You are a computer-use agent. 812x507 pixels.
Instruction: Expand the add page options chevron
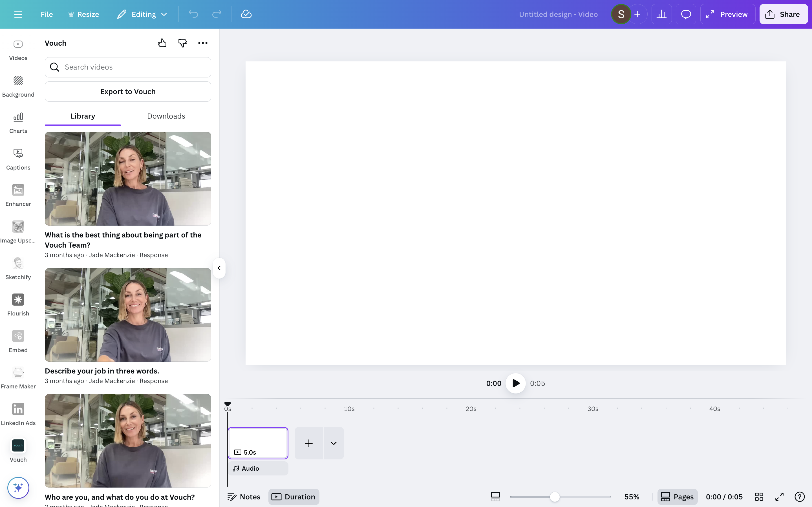point(334,443)
